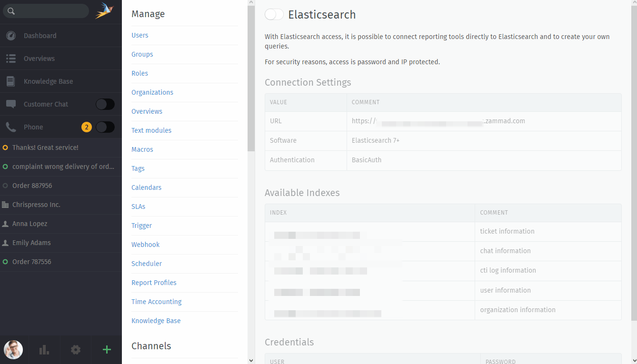Open the Chrispresso Inc. tab
This screenshot has height=364, width=637.
coord(61,205)
